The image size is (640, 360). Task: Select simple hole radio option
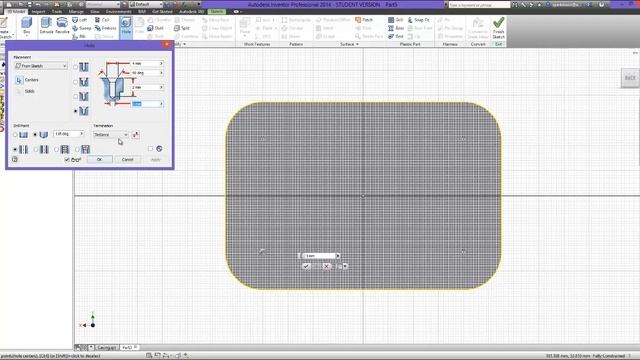pos(15,149)
